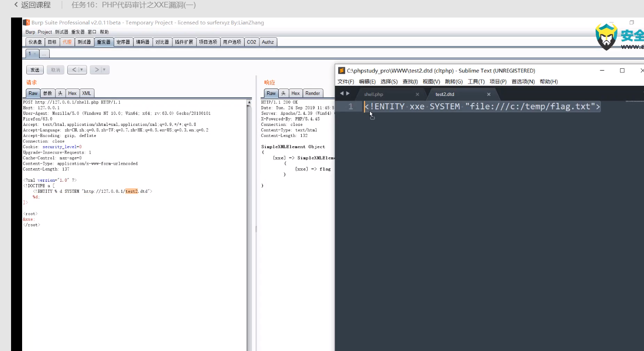The height and width of the screenshot is (351, 644).
Task: Close the shell.php tab in Sublime Text
Action: (x=417, y=94)
